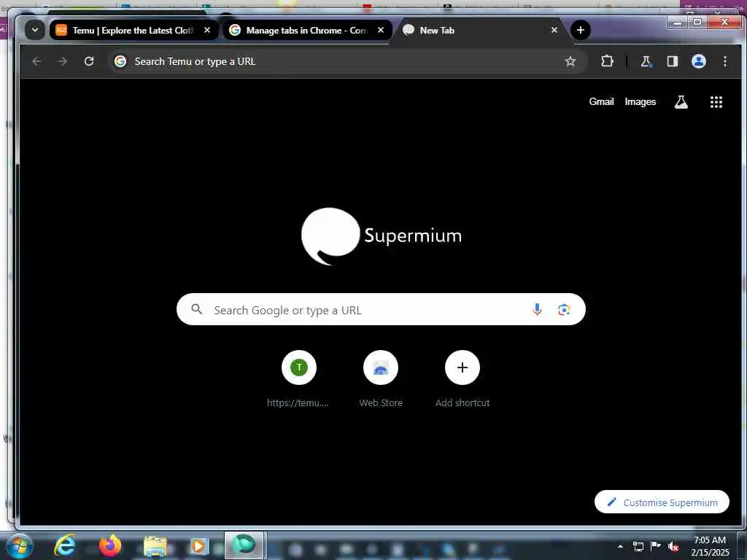Image resolution: width=747 pixels, height=560 pixels.
Task: Click the Google icon in address bar
Action: click(x=120, y=61)
